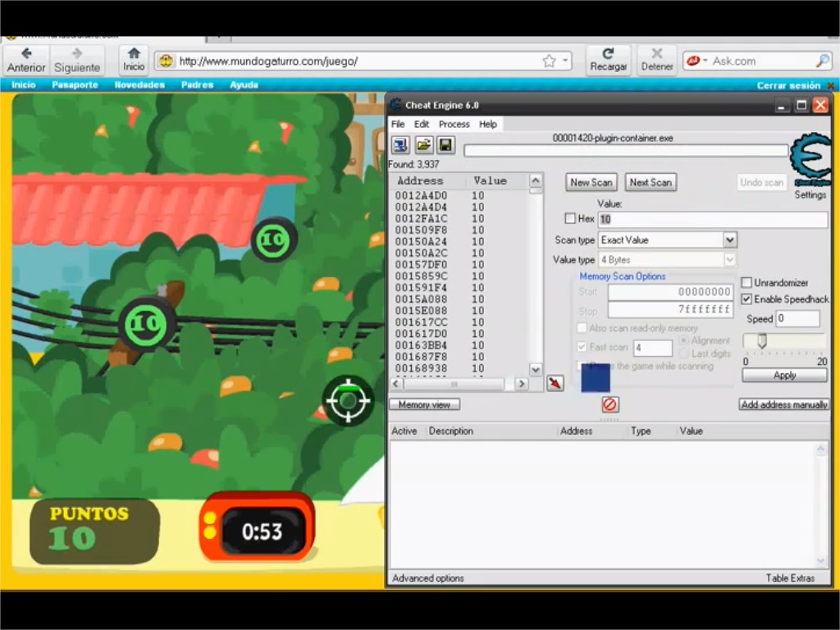Screen dimensions: 840x630
Task: Enable the Unrandomizer checkbox
Action: [746, 282]
